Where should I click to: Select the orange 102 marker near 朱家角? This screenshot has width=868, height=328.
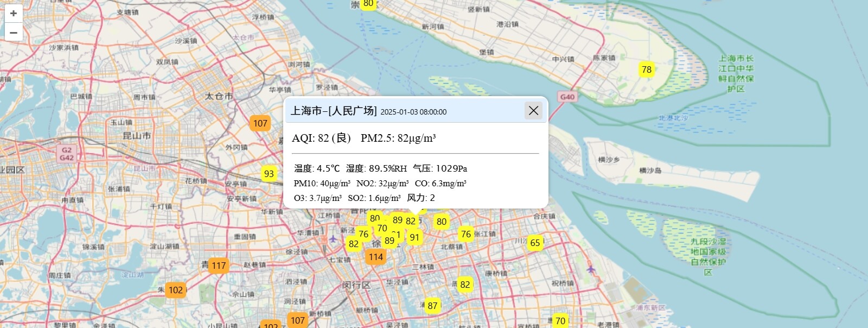click(176, 290)
